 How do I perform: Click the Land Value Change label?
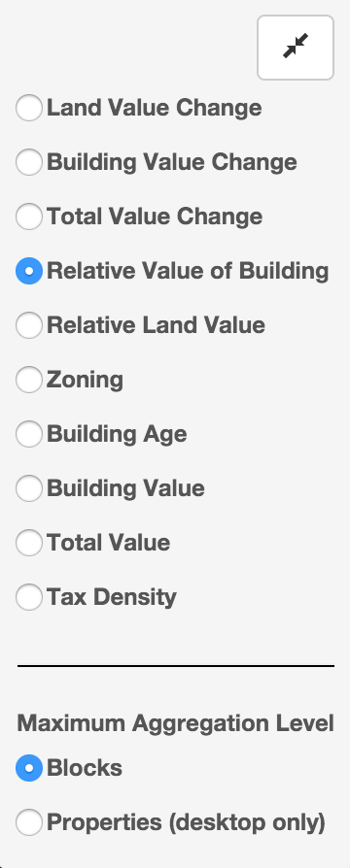tap(155, 108)
